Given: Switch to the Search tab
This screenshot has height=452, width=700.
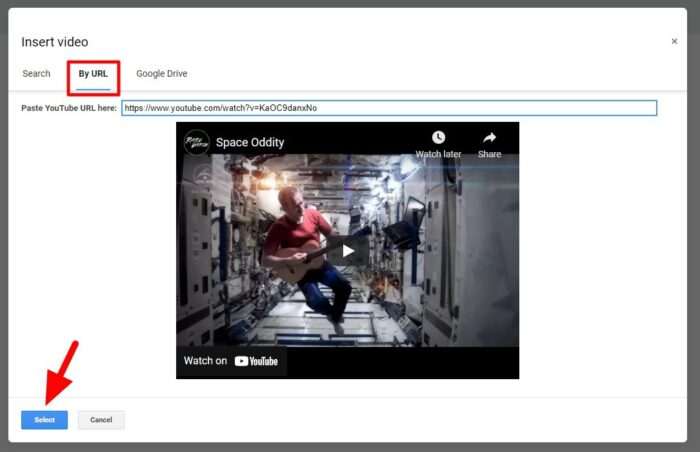Looking at the screenshot, I should pos(36,74).
